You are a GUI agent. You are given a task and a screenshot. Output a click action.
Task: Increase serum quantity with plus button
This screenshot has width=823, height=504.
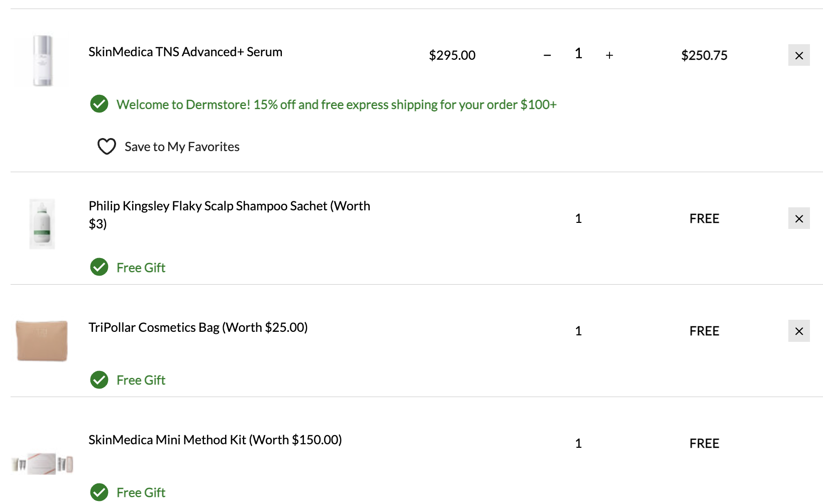(609, 55)
